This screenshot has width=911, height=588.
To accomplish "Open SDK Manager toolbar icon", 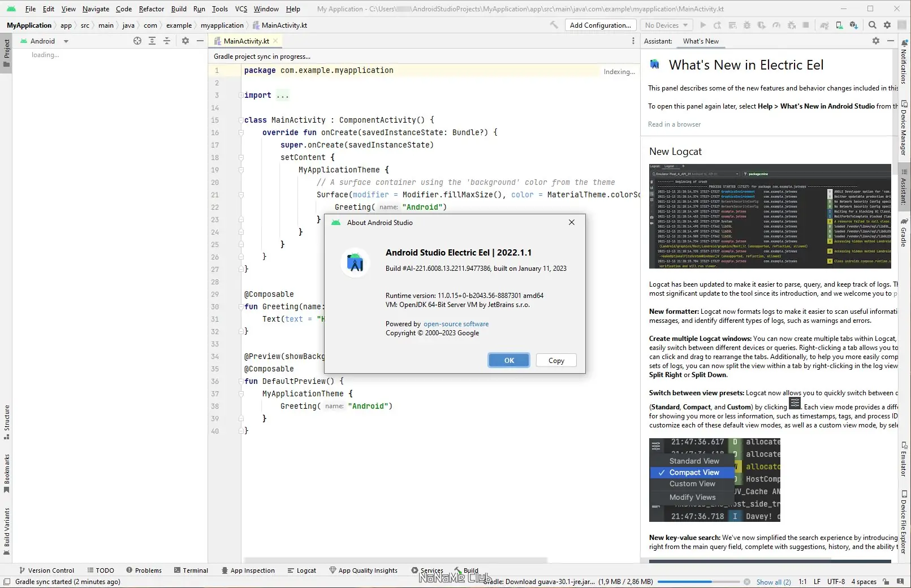I will pos(853,25).
